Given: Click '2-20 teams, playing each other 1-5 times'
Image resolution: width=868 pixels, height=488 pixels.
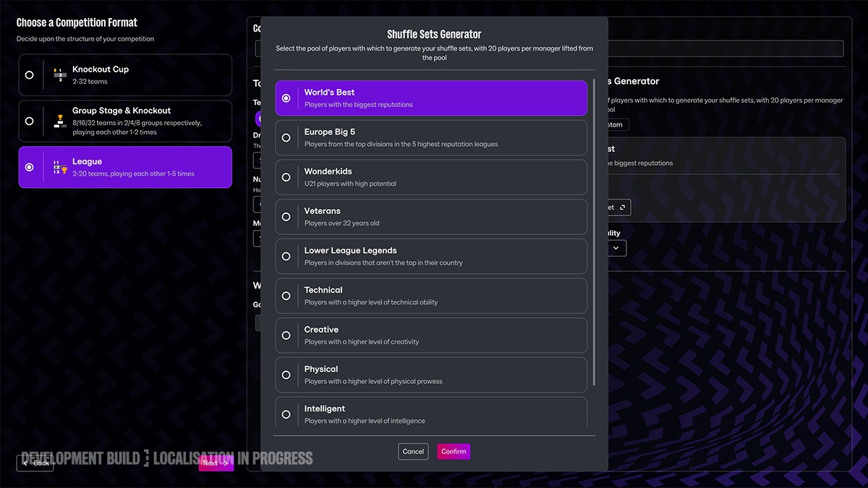Looking at the screenshot, I should pyautogui.click(x=133, y=174).
